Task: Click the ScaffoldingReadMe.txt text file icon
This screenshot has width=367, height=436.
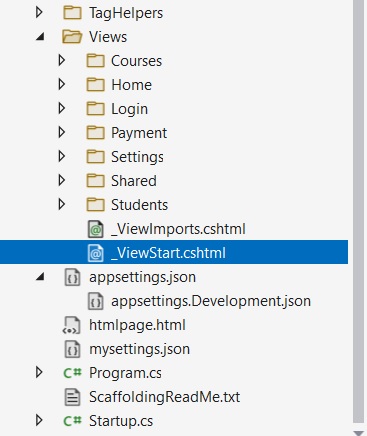Action: tap(72, 397)
